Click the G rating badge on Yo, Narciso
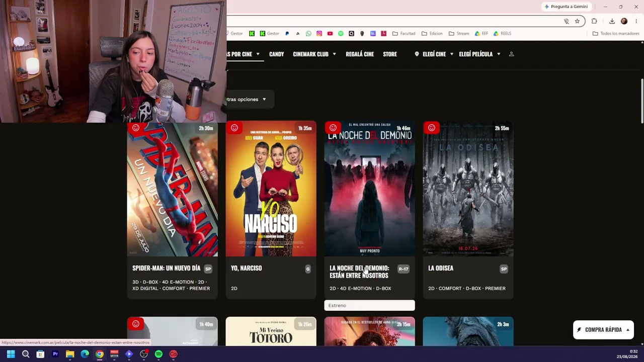Image resolution: width=644 pixels, height=362 pixels. [x=308, y=269]
